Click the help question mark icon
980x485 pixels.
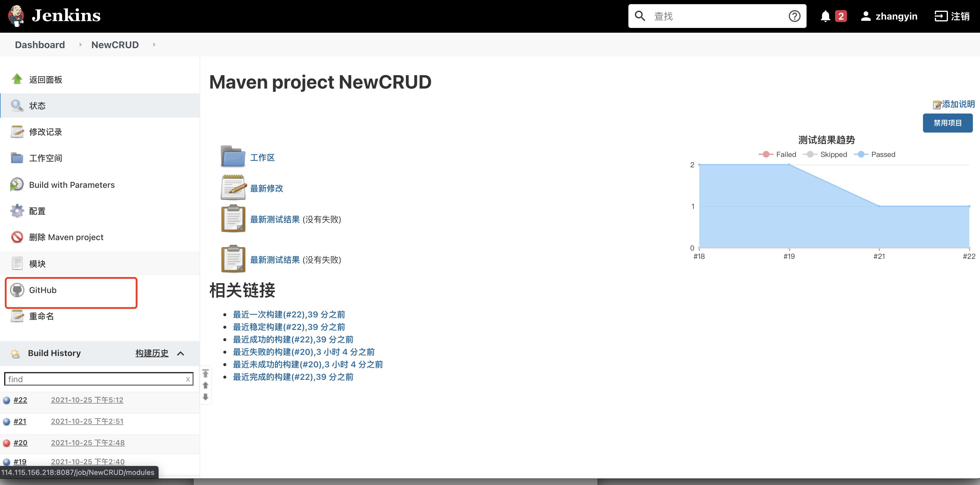pyautogui.click(x=794, y=16)
